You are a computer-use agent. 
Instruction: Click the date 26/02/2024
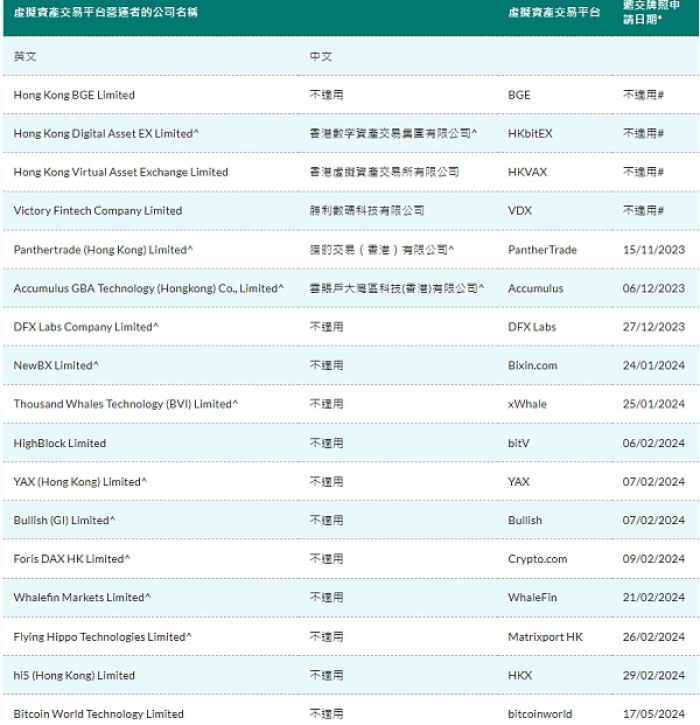tap(654, 637)
